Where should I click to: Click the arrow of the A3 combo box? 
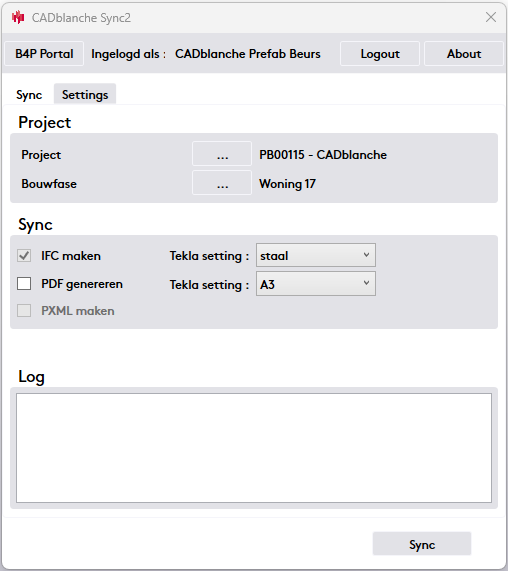click(366, 283)
